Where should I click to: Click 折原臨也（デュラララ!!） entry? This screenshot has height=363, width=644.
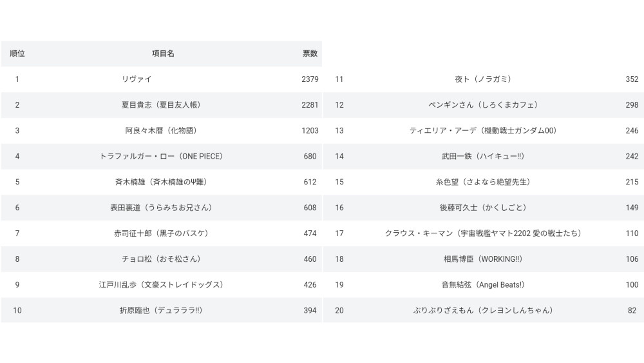(161, 311)
